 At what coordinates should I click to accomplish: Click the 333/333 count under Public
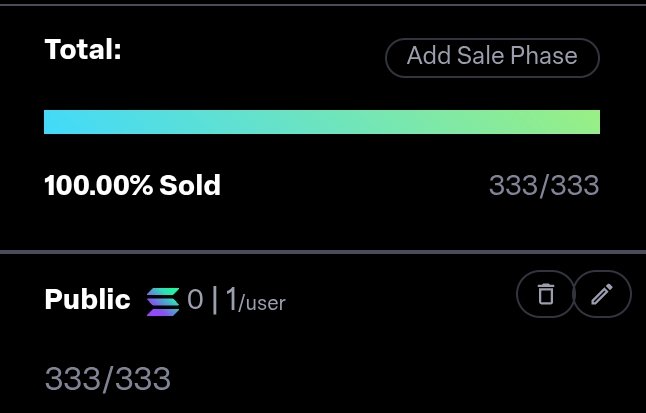point(107,380)
